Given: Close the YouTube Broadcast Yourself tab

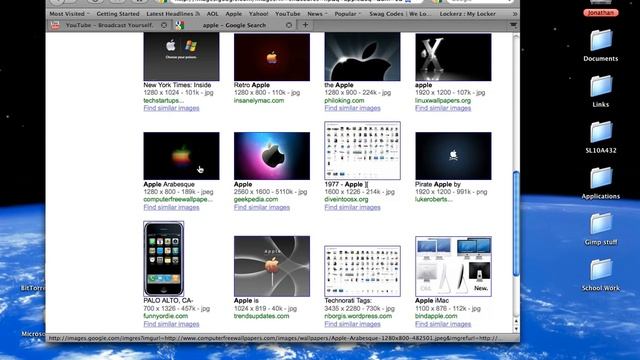Looking at the screenshot, I should [164, 25].
